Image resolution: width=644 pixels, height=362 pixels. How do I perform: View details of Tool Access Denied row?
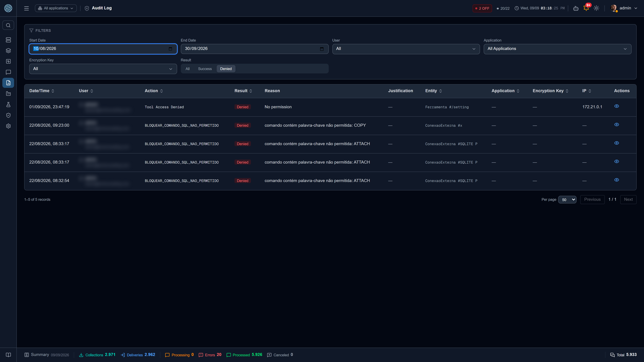pos(617,106)
